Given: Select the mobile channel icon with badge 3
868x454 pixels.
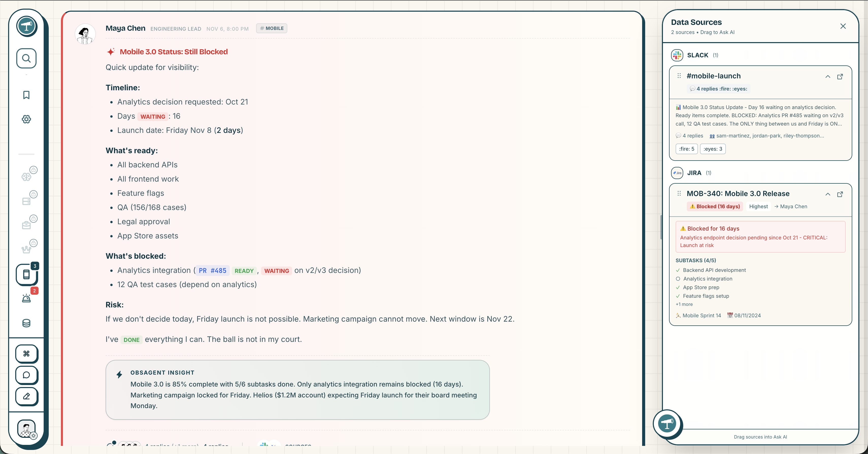Looking at the screenshot, I should [x=27, y=275].
